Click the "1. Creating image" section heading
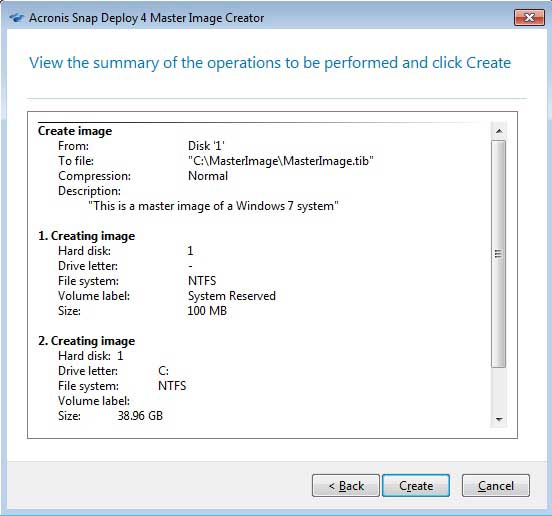 [86, 236]
